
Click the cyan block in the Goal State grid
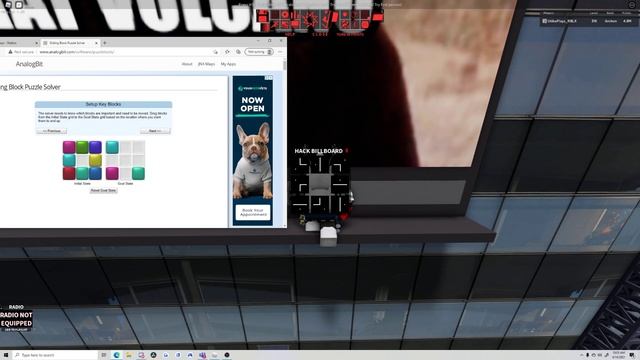coord(112,147)
